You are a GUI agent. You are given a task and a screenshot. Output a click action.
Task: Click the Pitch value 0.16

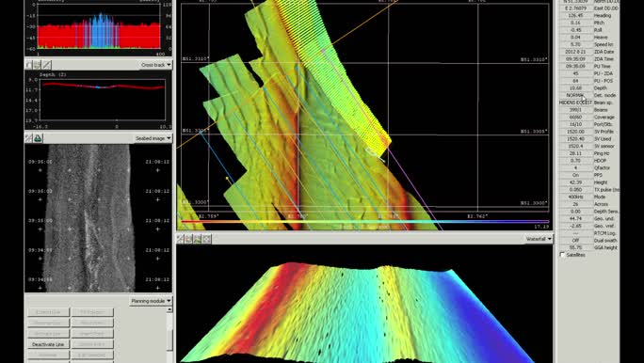pos(575,23)
